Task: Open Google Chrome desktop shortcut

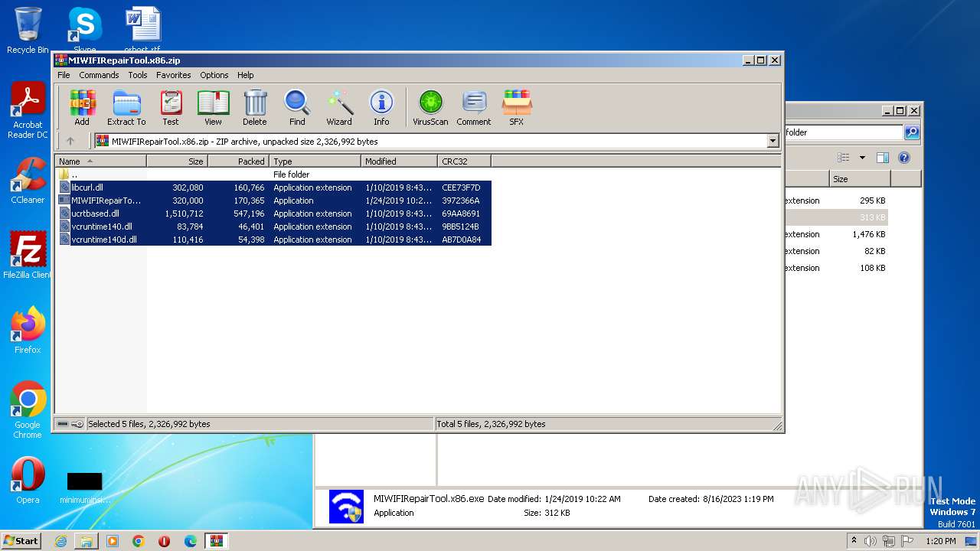Action: tap(28, 410)
